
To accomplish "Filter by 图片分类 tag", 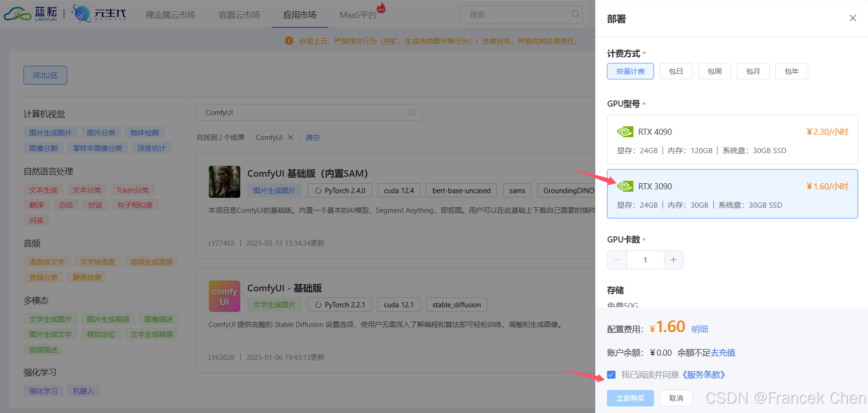I will coord(101,133).
